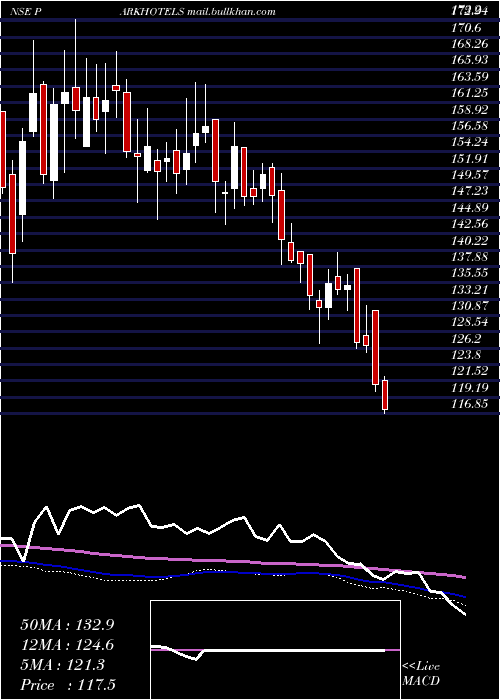This screenshot has height=700, width=500.
Task: Click the white MACD line in the inset box
Action: pos(268,650)
